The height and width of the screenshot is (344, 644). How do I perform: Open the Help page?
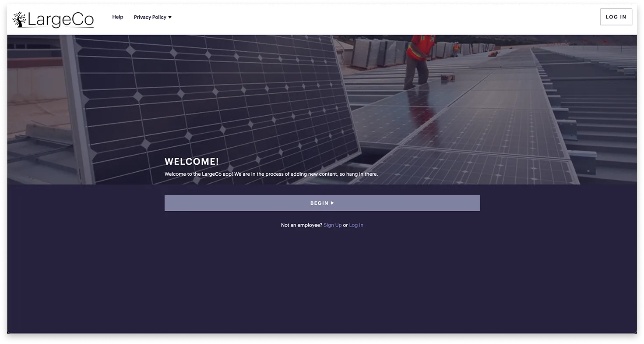[118, 17]
